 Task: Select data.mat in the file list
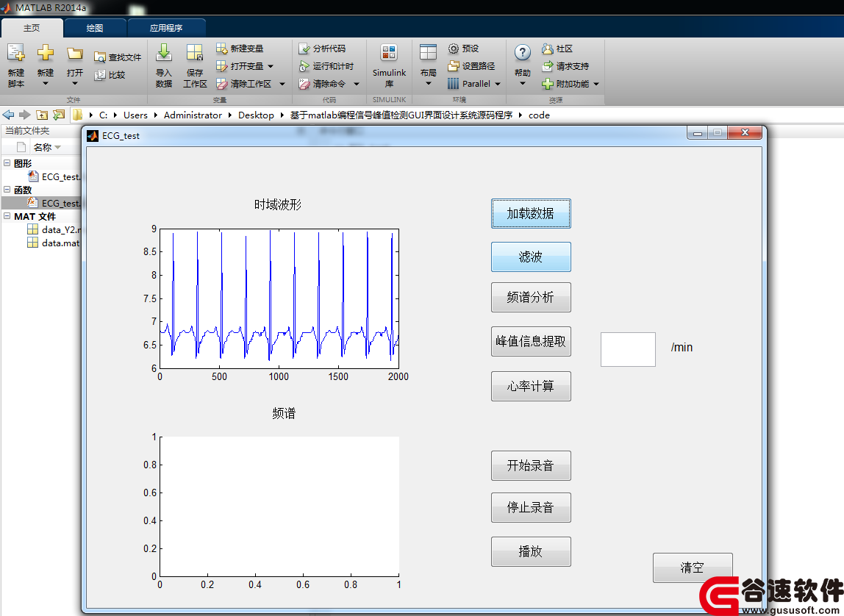[54, 243]
